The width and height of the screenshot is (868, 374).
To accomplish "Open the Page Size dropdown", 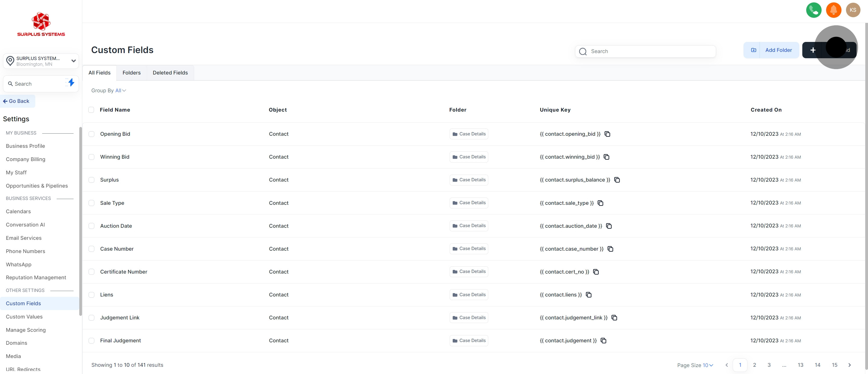I will click(x=708, y=365).
